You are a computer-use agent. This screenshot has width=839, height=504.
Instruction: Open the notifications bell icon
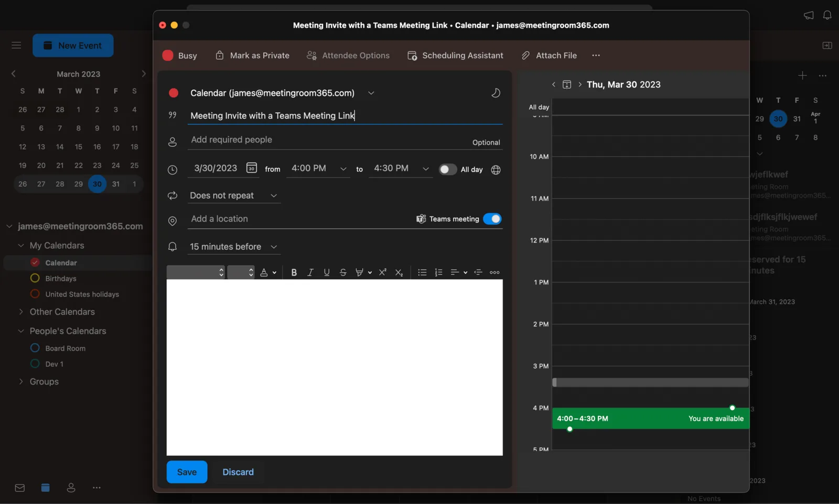point(827,15)
